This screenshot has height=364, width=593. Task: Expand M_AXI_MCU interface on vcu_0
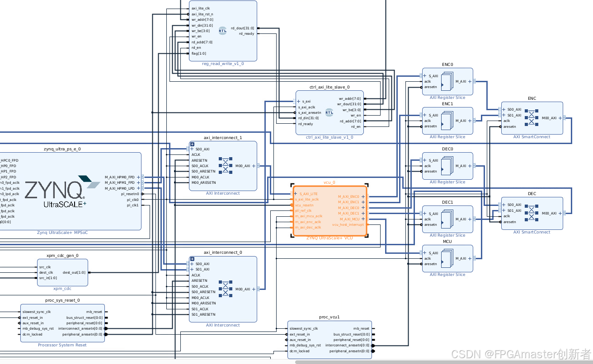[x=363, y=219]
